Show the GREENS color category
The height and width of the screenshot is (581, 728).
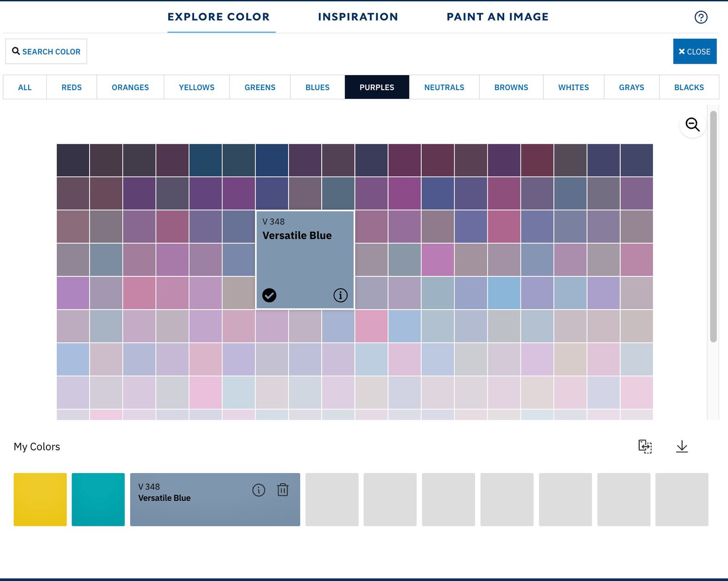tap(259, 87)
